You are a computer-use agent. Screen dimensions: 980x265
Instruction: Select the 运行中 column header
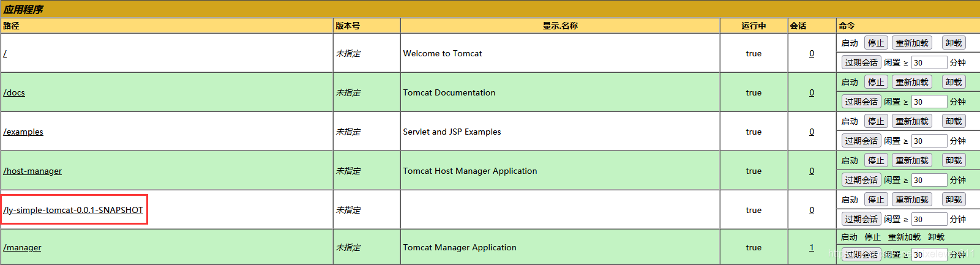pos(754,26)
